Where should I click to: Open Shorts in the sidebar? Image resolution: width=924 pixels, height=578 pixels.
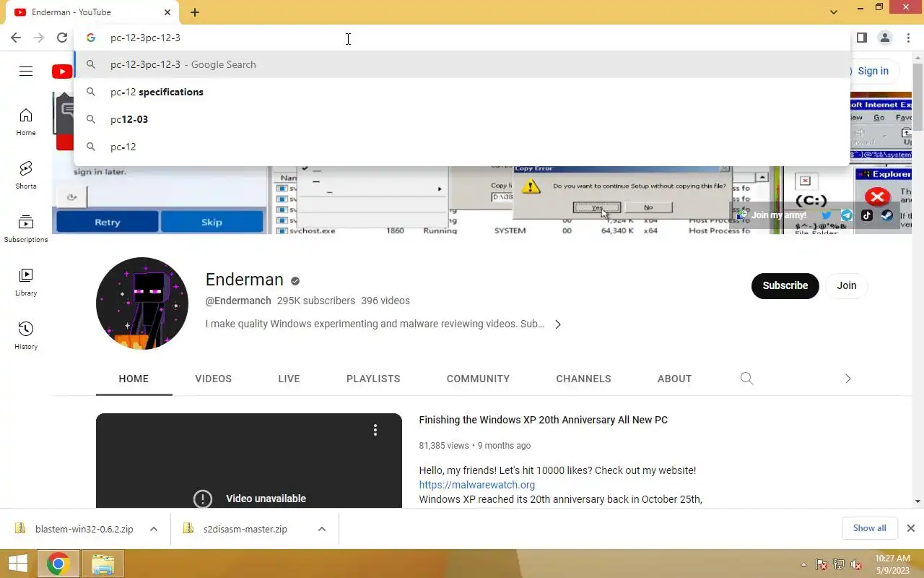pyautogui.click(x=26, y=176)
